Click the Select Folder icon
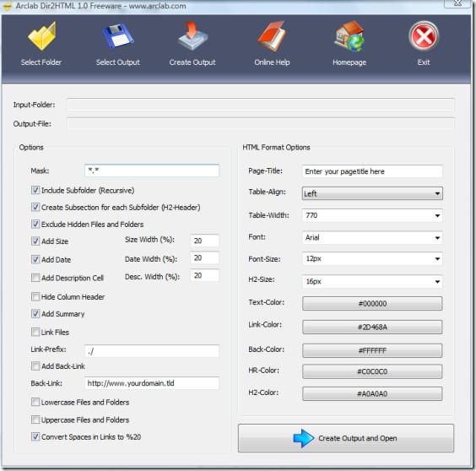This screenshot has width=476, height=471. coord(42,35)
